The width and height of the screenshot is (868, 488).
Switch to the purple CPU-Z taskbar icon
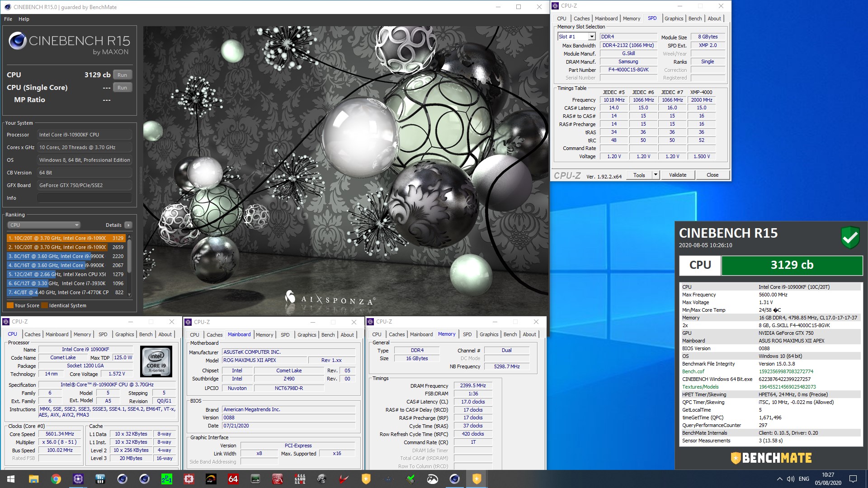78,479
